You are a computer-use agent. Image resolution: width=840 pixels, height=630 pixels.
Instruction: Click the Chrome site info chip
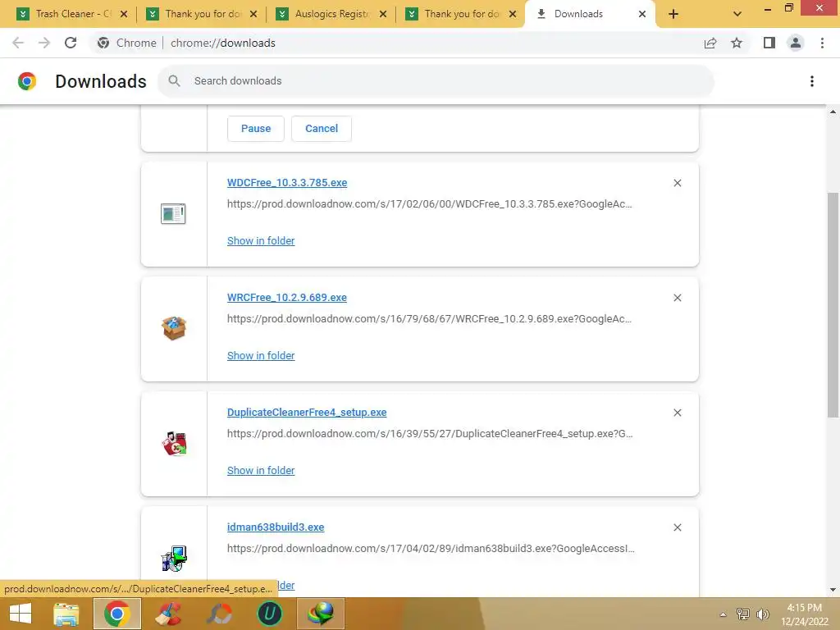click(127, 43)
